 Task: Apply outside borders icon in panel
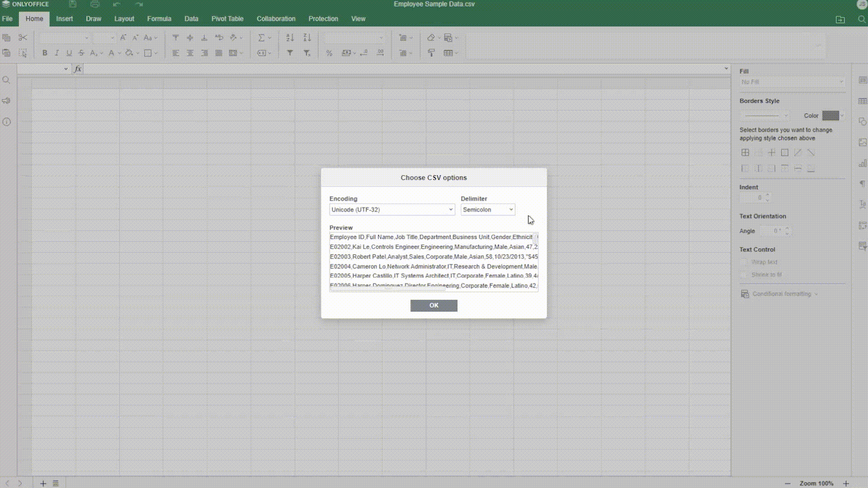pos(784,153)
